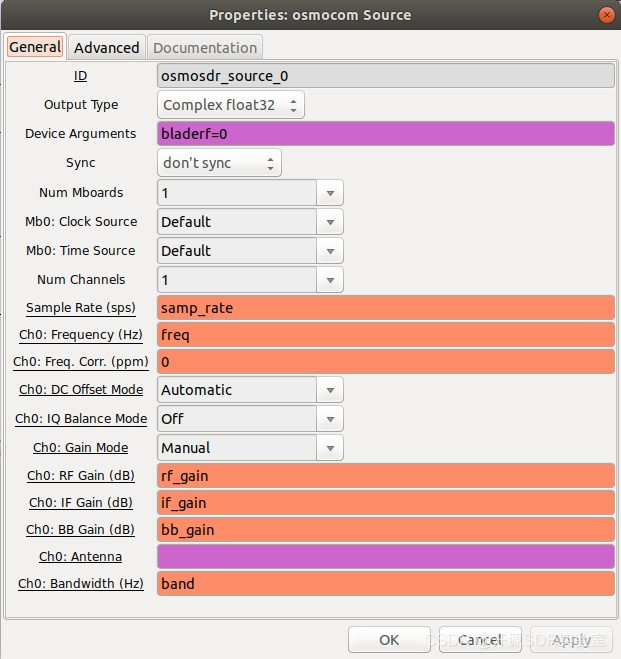Open the Output Type Complex float32 selector

pyautogui.click(x=231, y=105)
